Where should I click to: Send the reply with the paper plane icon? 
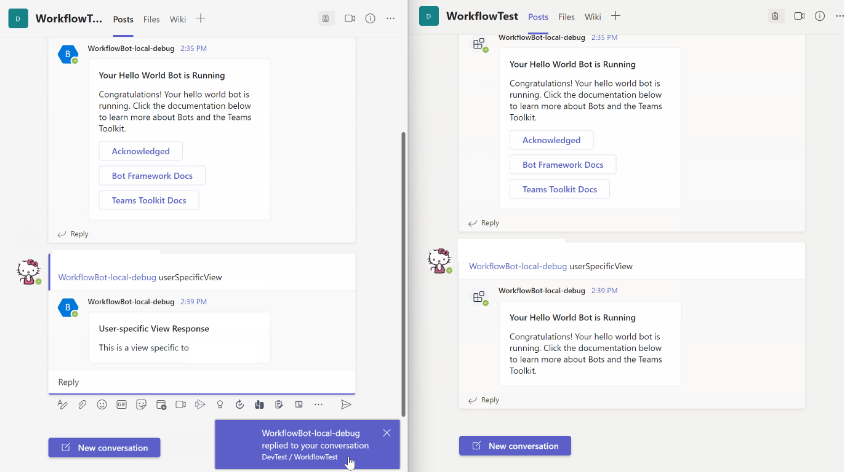click(x=346, y=405)
